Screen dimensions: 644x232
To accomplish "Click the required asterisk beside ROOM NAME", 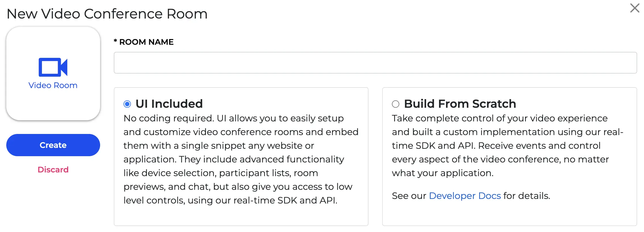I will tap(116, 41).
